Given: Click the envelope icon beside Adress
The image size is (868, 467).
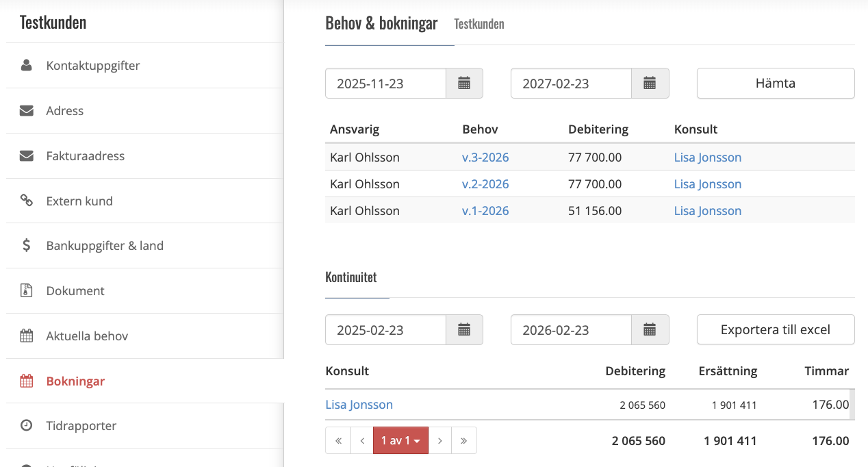Looking at the screenshot, I should (x=27, y=111).
